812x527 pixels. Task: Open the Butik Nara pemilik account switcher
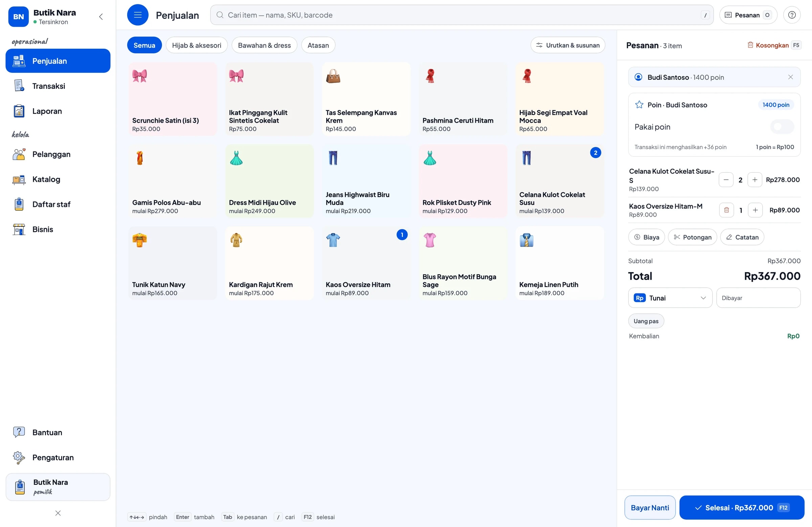pyautogui.click(x=58, y=487)
